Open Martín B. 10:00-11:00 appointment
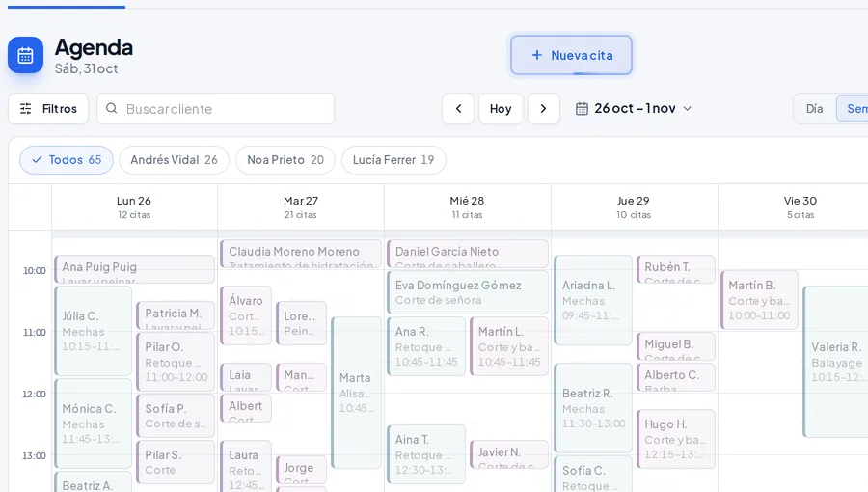This screenshot has height=492, width=868. pyautogui.click(x=760, y=300)
